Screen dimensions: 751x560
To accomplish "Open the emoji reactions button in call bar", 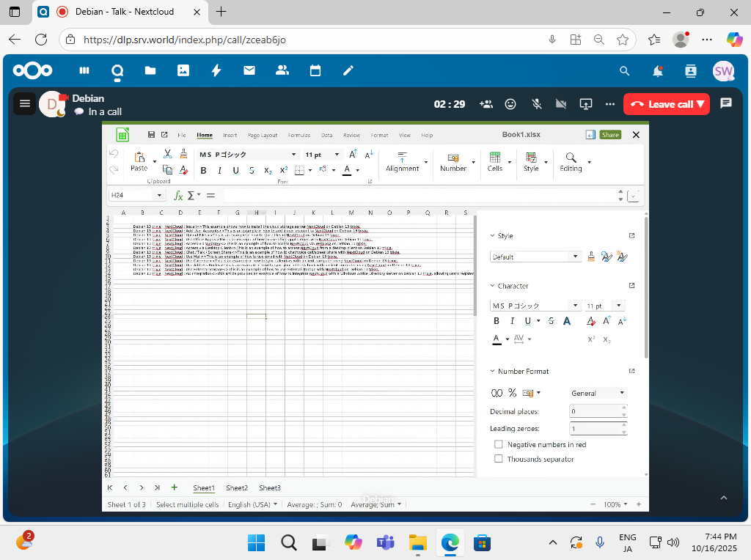I will click(511, 104).
